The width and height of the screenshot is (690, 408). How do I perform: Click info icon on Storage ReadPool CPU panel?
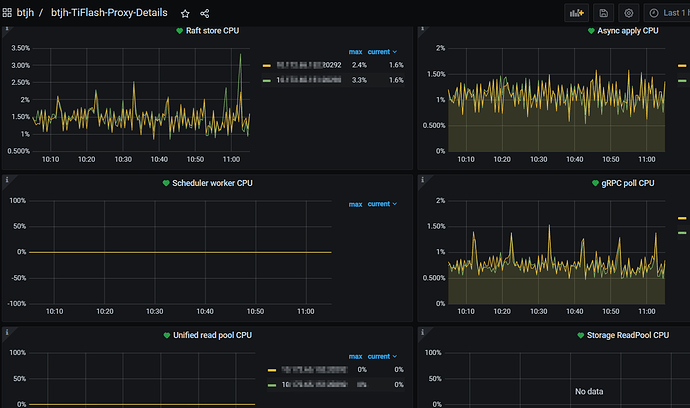point(422,333)
